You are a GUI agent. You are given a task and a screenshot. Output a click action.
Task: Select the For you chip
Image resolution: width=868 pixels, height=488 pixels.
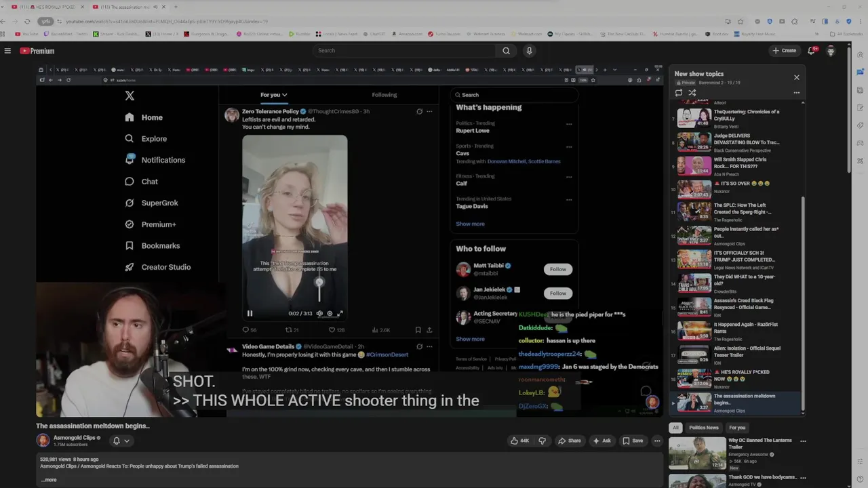click(737, 428)
